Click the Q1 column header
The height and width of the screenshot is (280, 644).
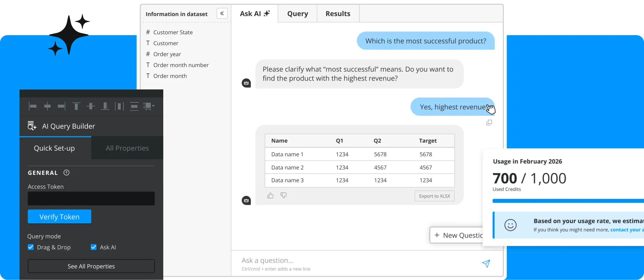(339, 141)
